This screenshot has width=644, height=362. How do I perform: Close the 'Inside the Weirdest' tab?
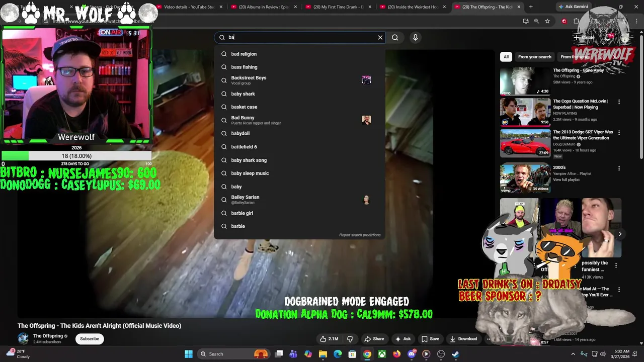[444, 7]
